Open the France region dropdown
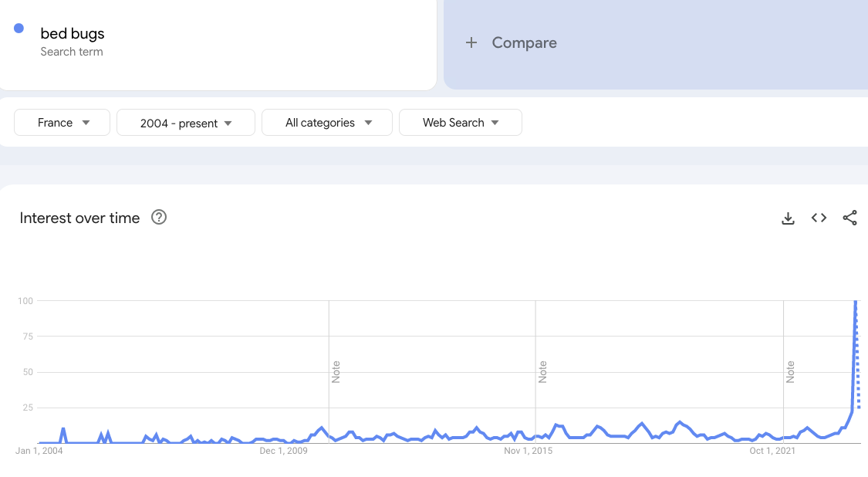 (62, 122)
